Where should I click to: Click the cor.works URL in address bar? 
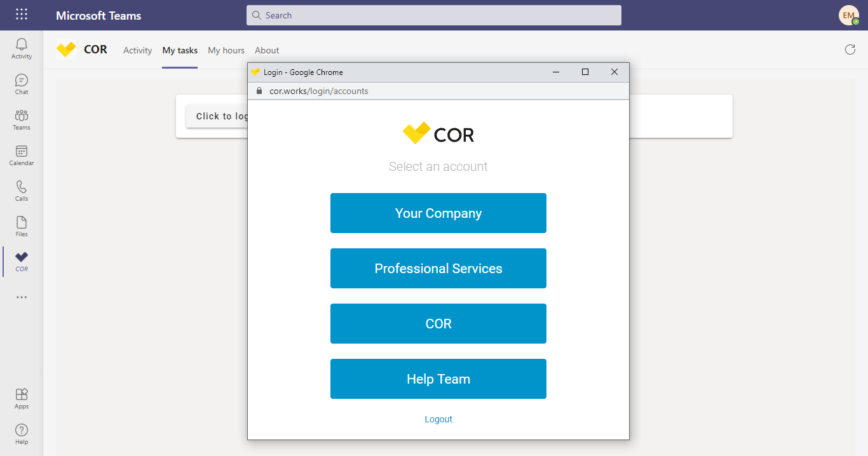click(x=319, y=91)
